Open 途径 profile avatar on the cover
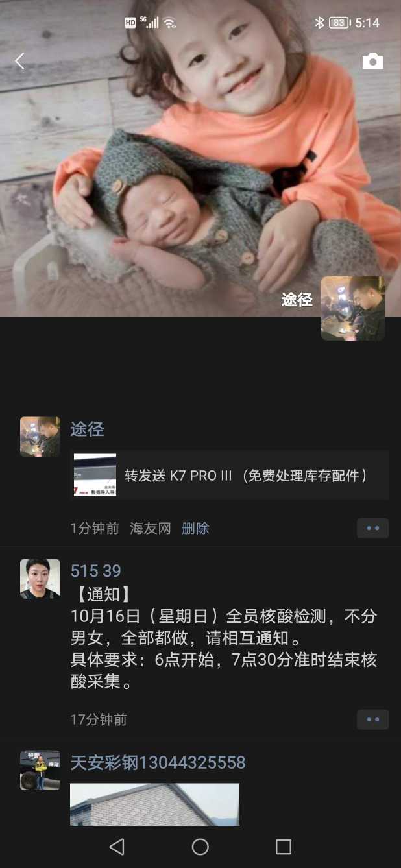 click(x=353, y=308)
